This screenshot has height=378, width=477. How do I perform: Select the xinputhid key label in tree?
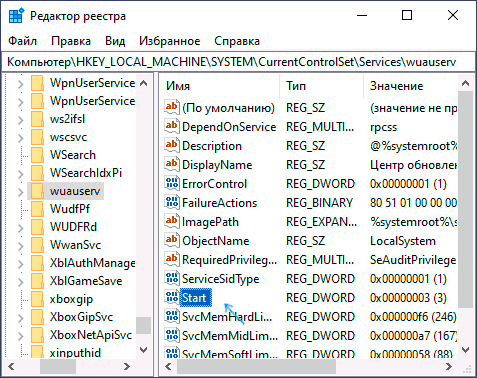tap(75, 352)
